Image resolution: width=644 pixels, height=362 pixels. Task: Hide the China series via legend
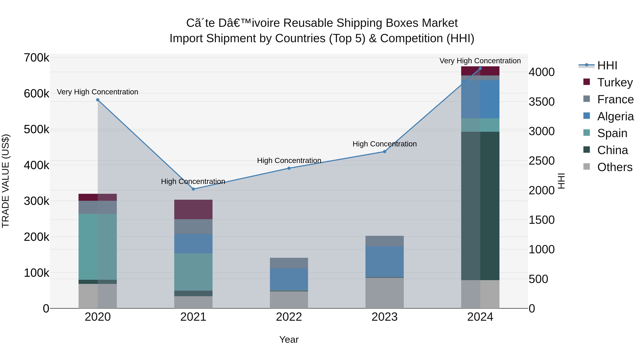tap(605, 150)
